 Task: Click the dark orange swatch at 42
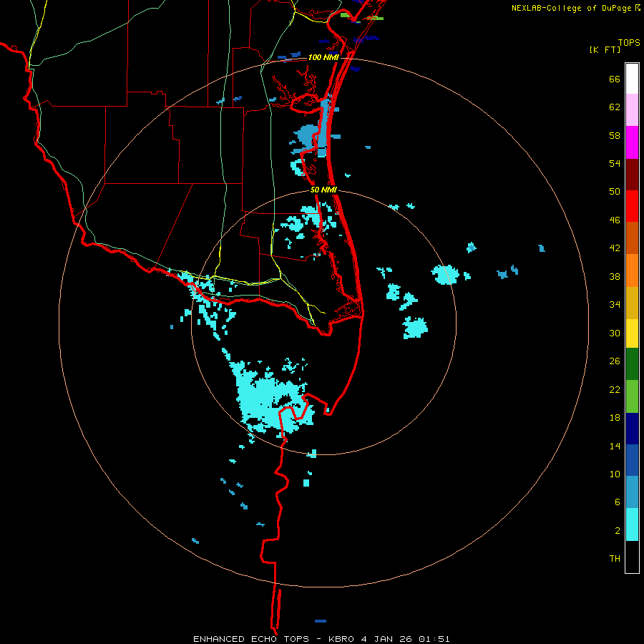[x=632, y=238]
